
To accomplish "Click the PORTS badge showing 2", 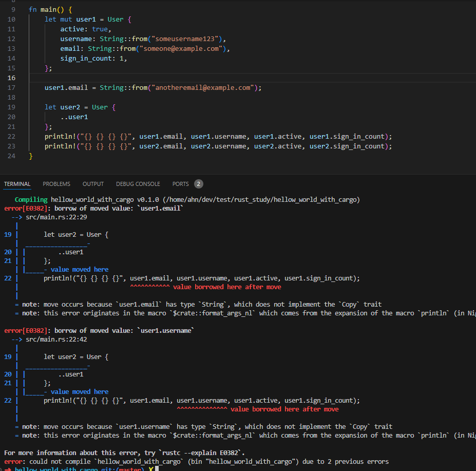I will point(199,184).
